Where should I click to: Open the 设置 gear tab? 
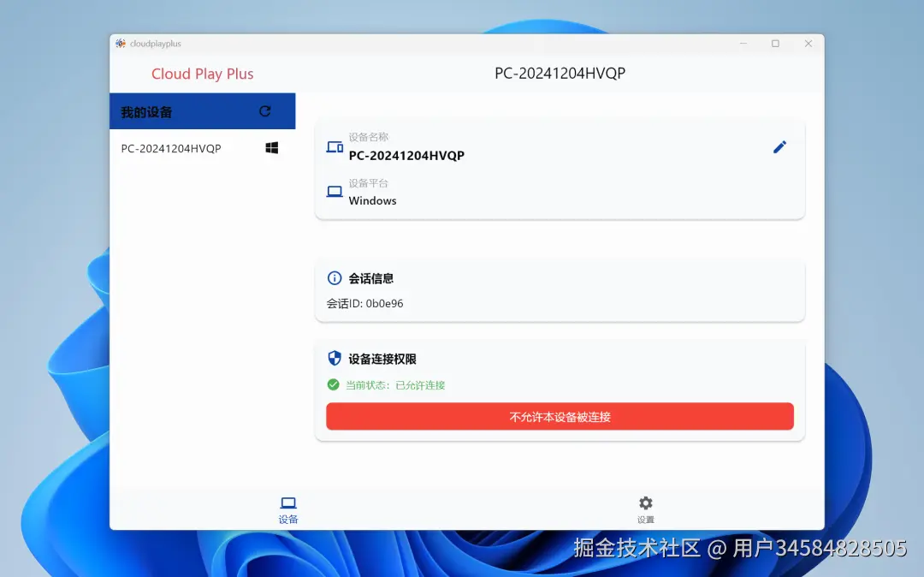(646, 510)
